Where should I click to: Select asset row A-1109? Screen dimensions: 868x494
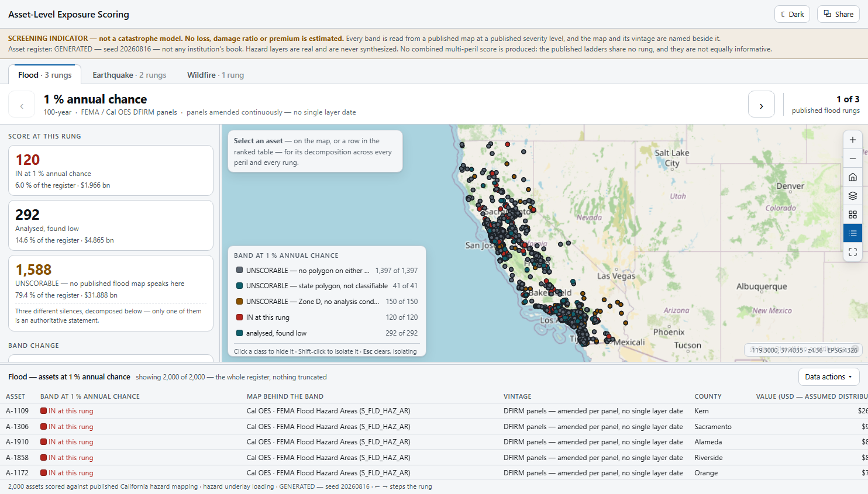pos(434,411)
